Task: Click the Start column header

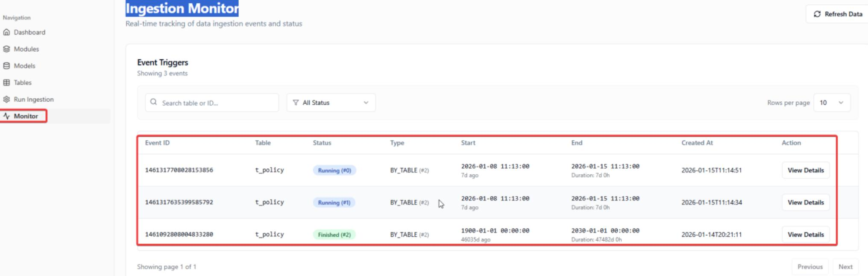Action: tap(468, 143)
